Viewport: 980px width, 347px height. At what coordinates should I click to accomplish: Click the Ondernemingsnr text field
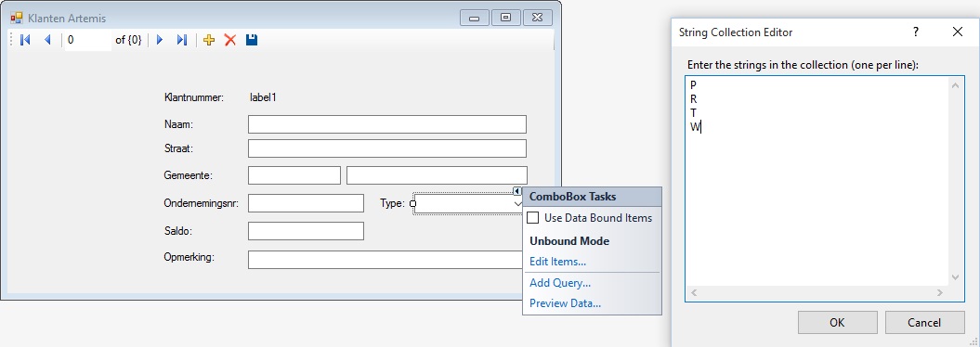click(306, 203)
